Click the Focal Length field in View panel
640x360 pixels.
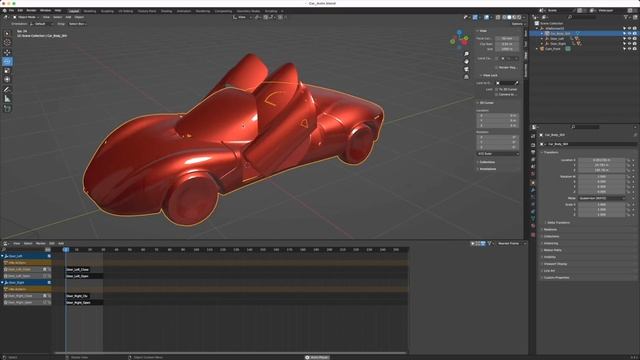[x=507, y=38]
